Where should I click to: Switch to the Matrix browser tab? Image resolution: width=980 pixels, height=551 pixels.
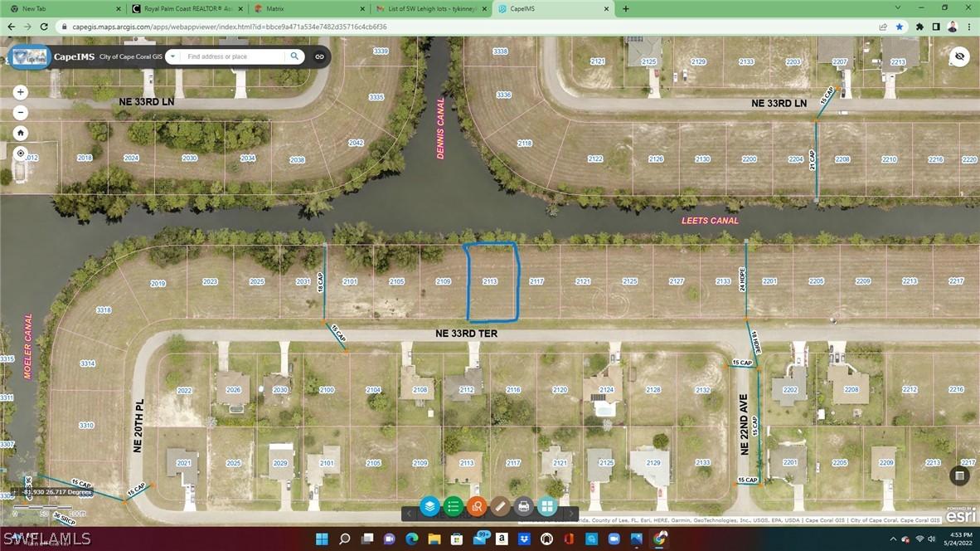[274, 8]
